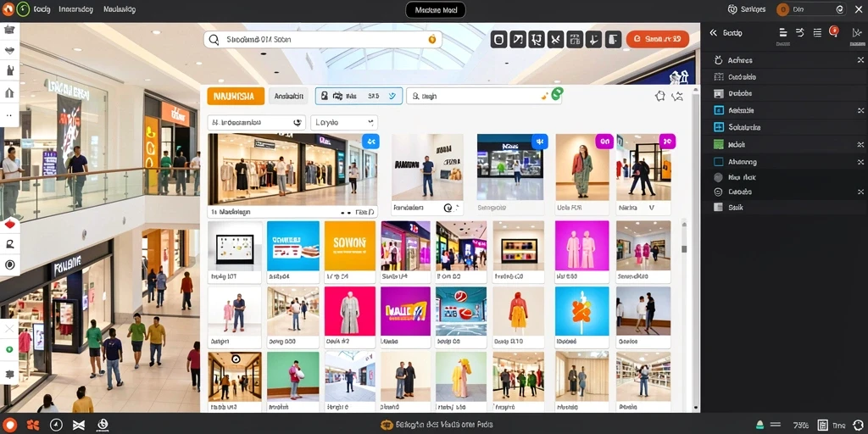Click the compass icon in bottom bar

[56, 426]
